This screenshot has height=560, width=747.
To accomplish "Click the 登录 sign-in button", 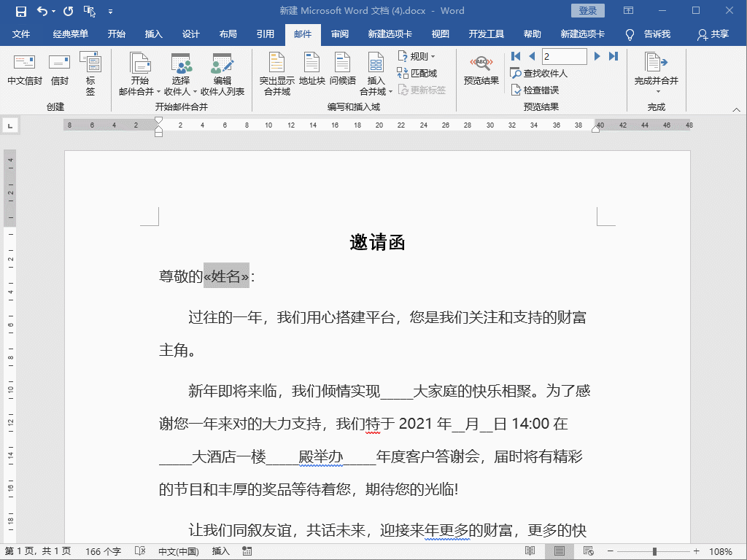I will (587, 10).
